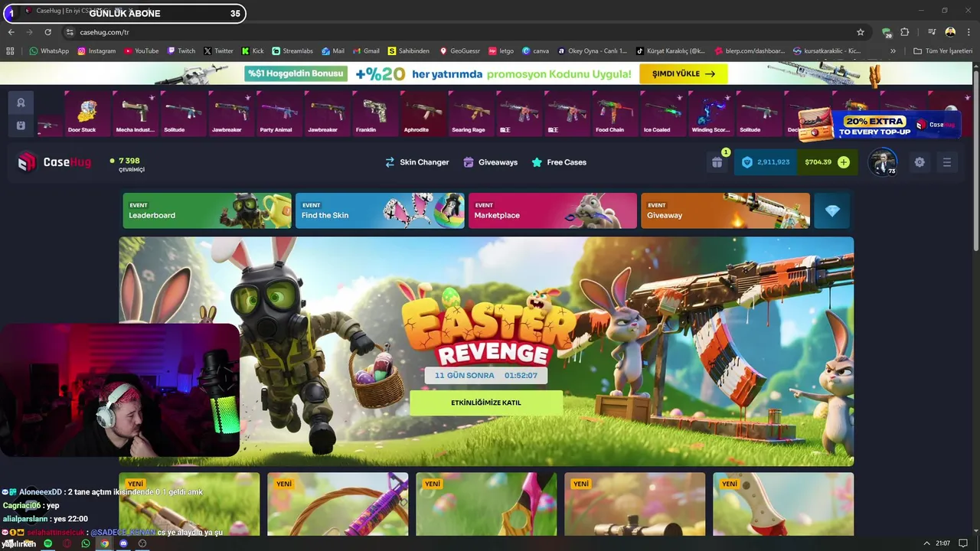980x551 pixels.
Task: Open the browser extensions puzzle icon
Action: 905,32
